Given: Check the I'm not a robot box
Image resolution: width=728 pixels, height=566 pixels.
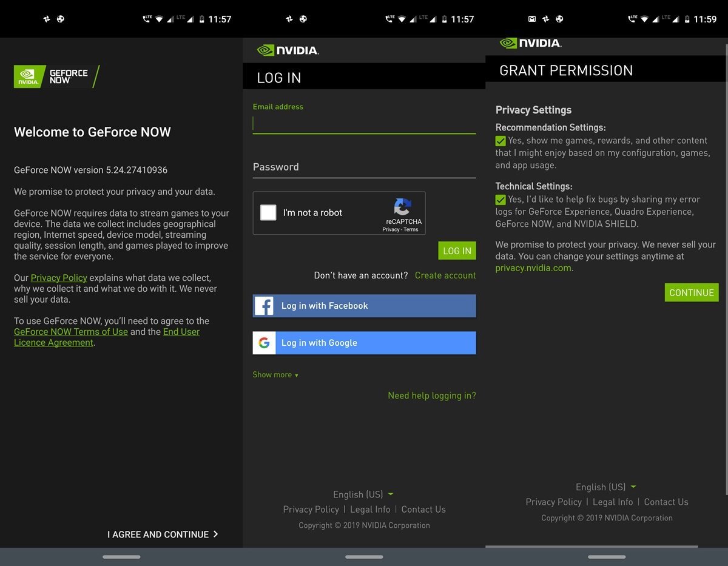Looking at the screenshot, I should tap(268, 212).
